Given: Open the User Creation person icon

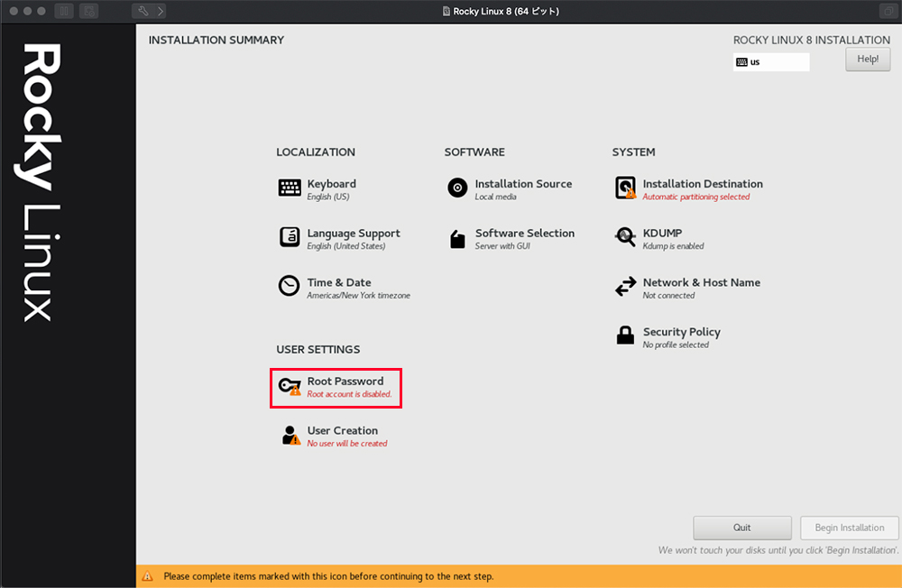Looking at the screenshot, I should coord(291,436).
